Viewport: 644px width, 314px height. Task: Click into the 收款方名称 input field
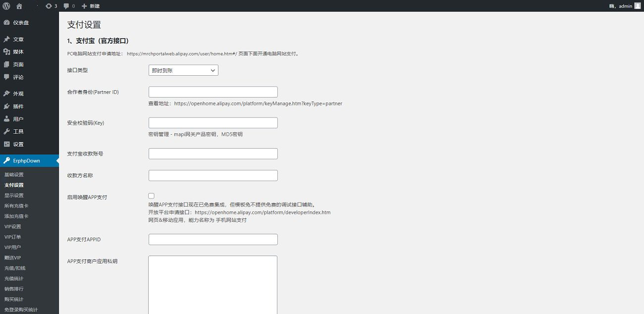click(x=213, y=175)
